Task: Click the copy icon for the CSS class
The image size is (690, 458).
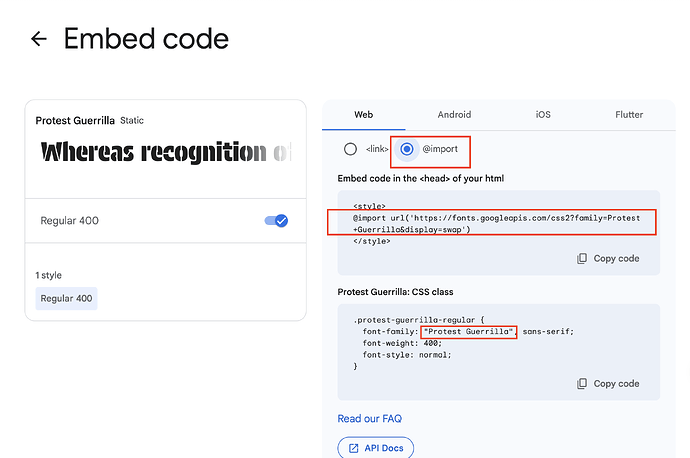Action: (x=582, y=383)
